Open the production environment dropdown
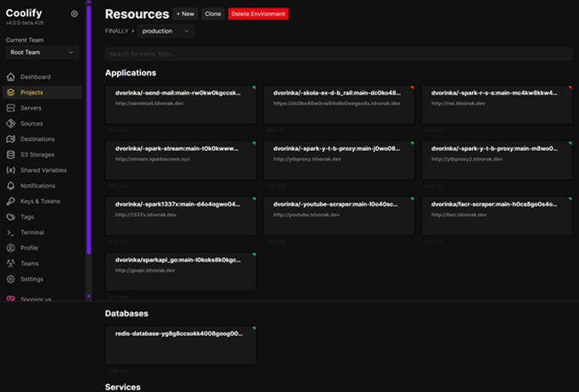Image resolution: width=579 pixels, height=392 pixels. [x=166, y=31]
